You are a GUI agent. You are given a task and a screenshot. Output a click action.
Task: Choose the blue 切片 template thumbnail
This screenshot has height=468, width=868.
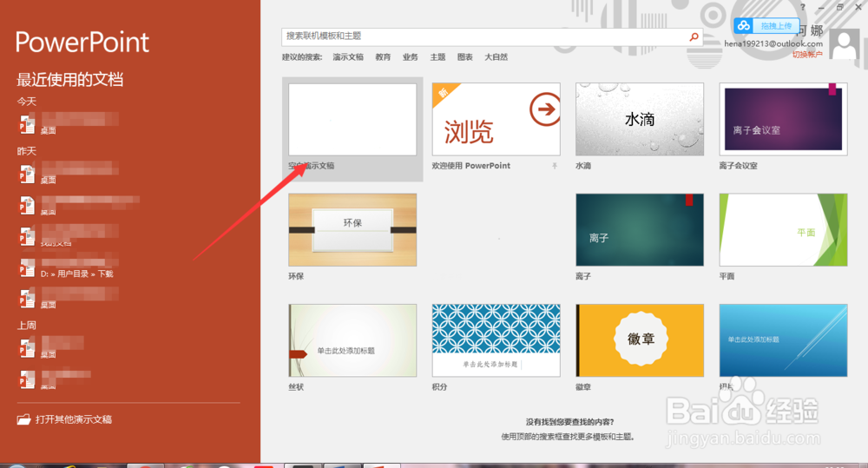(x=783, y=340)
